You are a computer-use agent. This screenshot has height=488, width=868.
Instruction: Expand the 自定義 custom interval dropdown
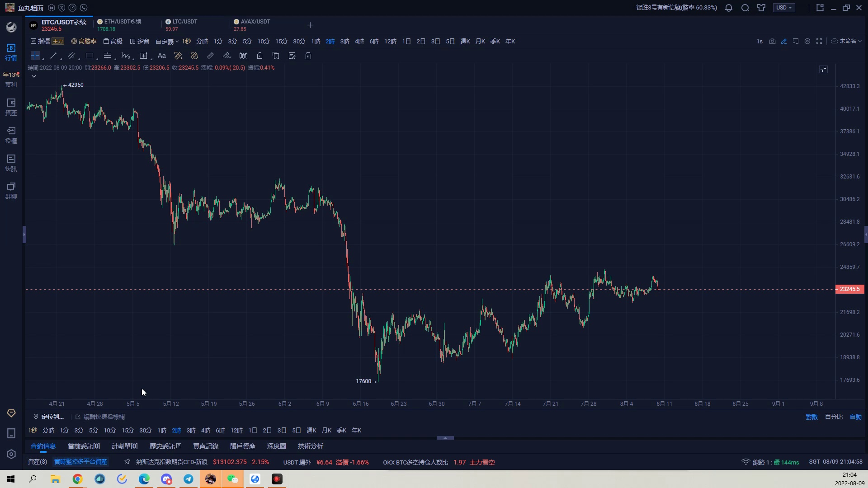pyautogui.click(x=167, y=41)
